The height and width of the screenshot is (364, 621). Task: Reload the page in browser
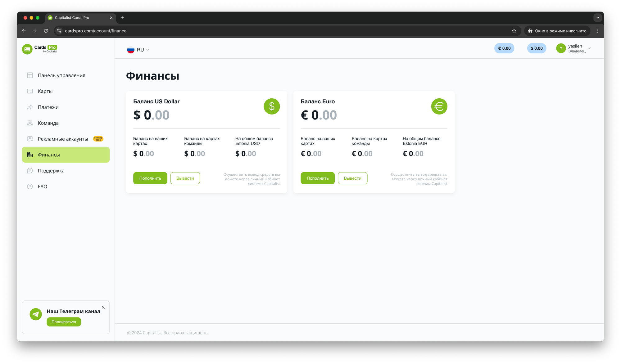point(46,31)
